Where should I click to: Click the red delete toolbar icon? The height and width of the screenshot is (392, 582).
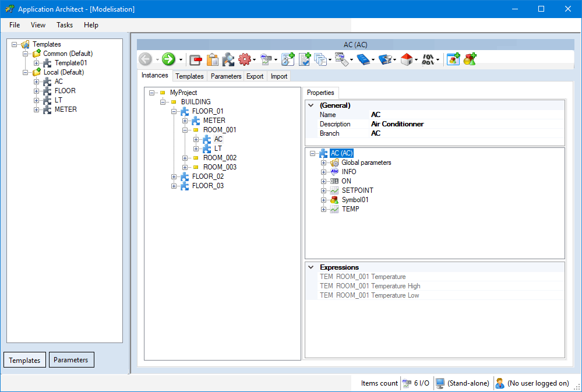pos(195,59)
